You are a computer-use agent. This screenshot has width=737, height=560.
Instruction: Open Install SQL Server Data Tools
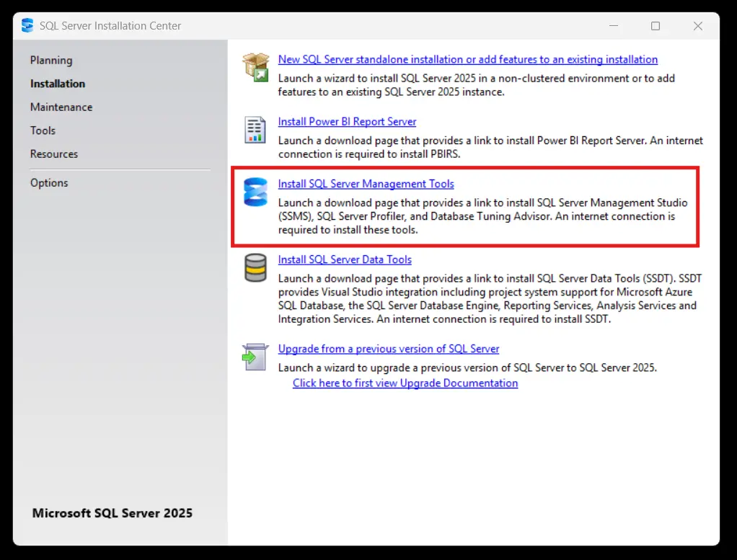(345, 259)
